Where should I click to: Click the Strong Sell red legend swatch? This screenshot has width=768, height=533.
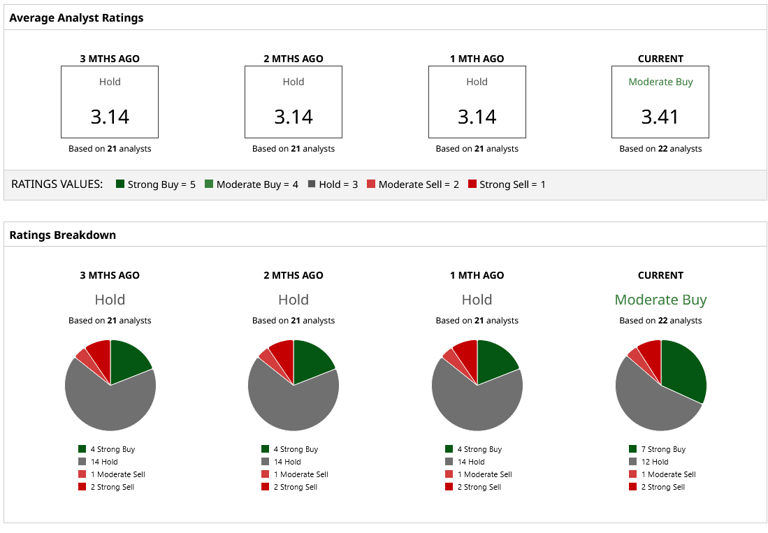click(472, 184)
